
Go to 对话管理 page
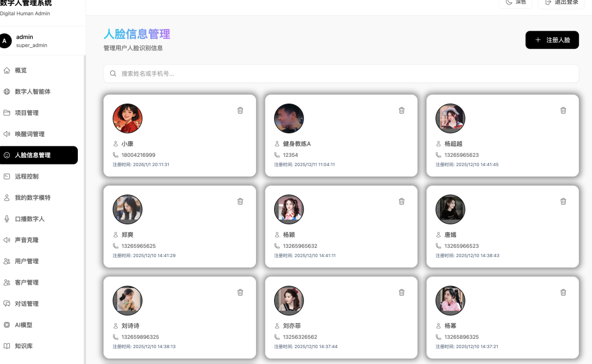(x=39, y=304)
